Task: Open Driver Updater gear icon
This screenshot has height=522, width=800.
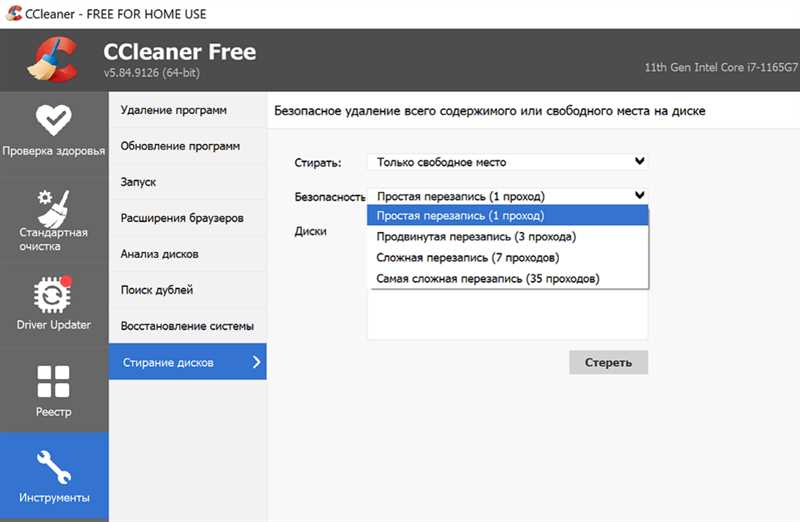Action: tap(54, 294)
